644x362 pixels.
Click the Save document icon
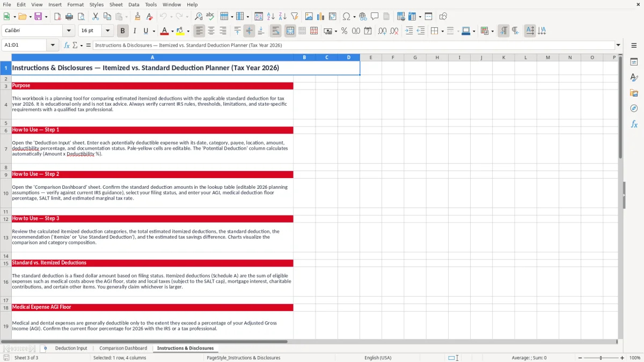tap(38, 17)
